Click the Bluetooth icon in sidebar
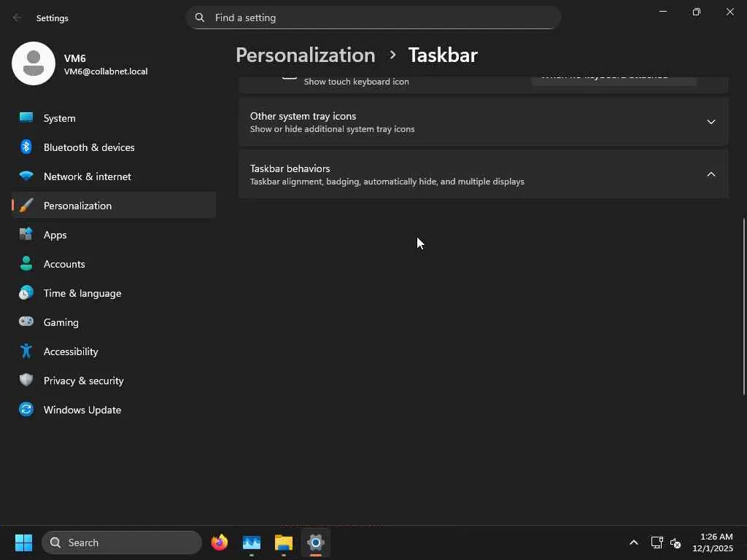 pos(26,147)
